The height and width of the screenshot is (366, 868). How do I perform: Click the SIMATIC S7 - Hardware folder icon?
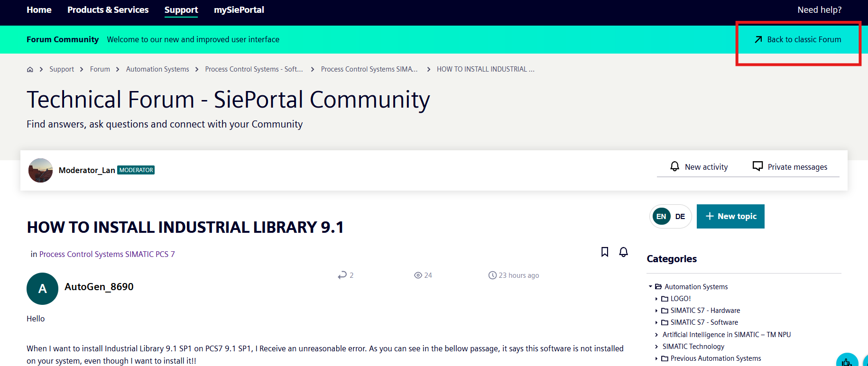[x=665, y=311]
